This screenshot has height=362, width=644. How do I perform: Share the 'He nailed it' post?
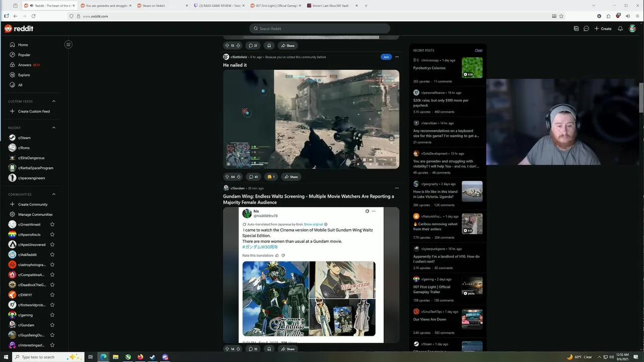[291, 177]
